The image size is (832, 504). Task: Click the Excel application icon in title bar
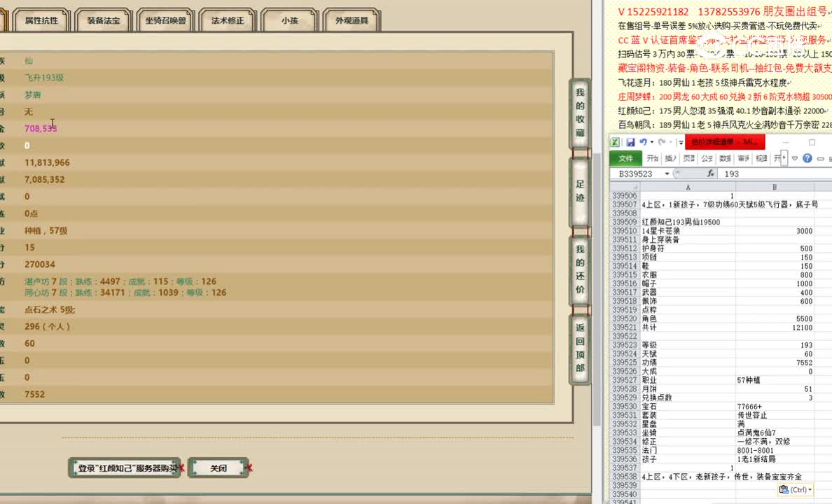tap(616, 142)
